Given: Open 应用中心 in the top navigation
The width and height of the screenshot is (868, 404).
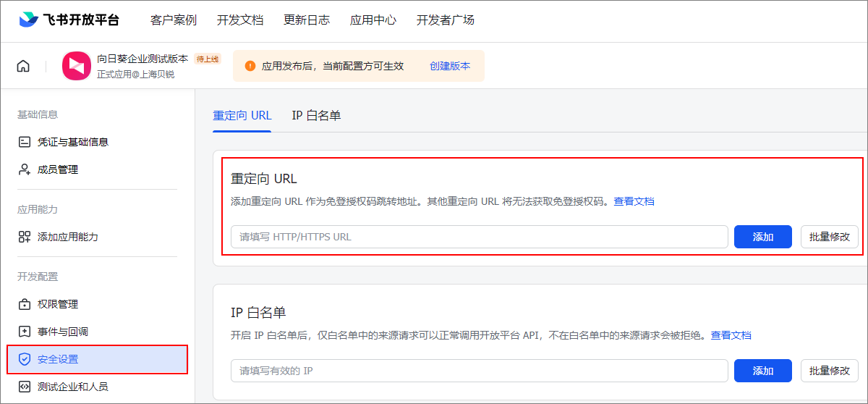Looking at the screenshot, I should point(373,20).
